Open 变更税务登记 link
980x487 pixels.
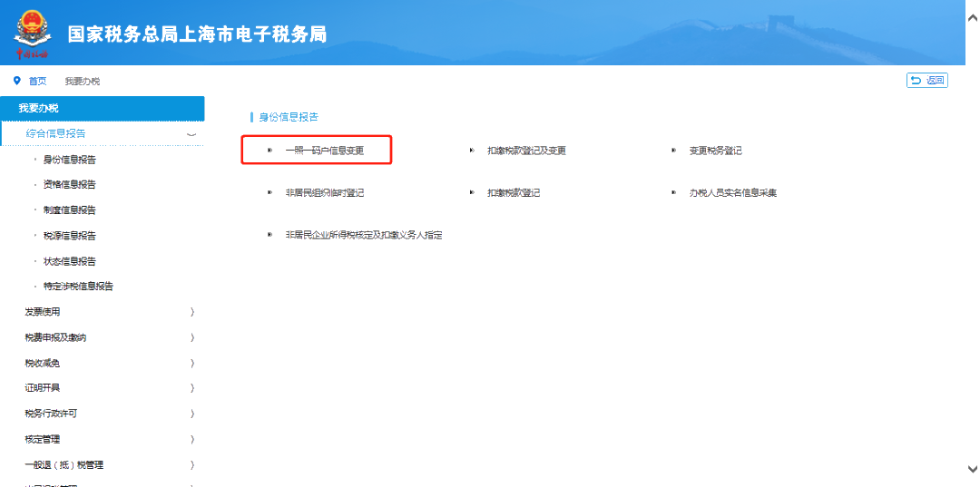(716, 151)
